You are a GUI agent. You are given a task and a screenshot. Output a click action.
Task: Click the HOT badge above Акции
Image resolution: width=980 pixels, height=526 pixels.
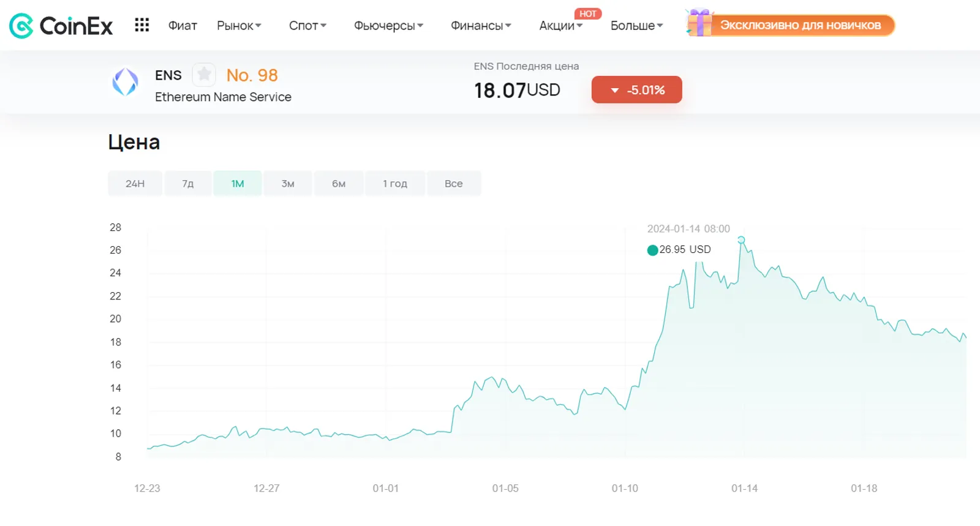click(587, 13)
